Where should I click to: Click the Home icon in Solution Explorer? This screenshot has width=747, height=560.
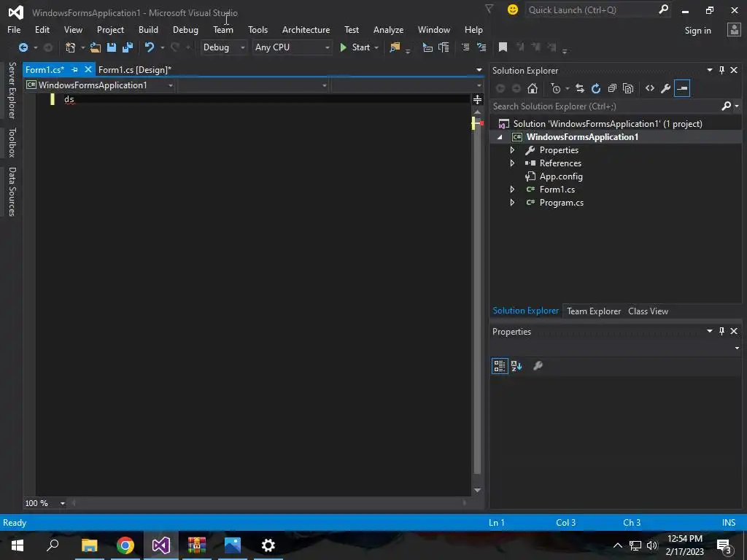[x=533, y=88]
